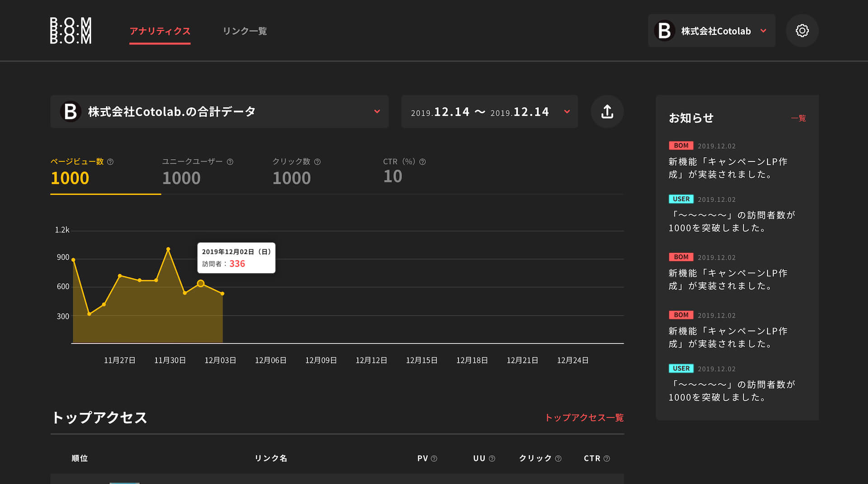Click help icon next to クリック column
The width and height of the screenshot is (868, 484).
click(x=558, y=459)
